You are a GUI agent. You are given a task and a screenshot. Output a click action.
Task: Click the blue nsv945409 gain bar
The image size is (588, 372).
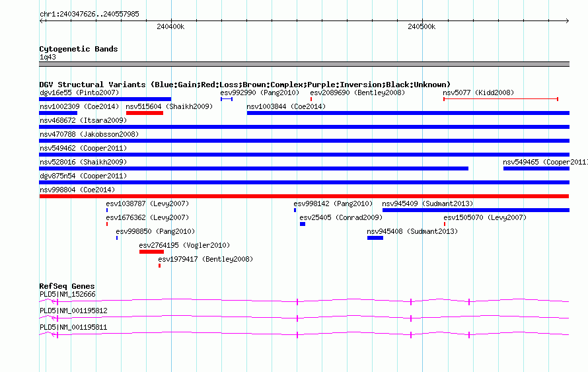pos(476,210)
